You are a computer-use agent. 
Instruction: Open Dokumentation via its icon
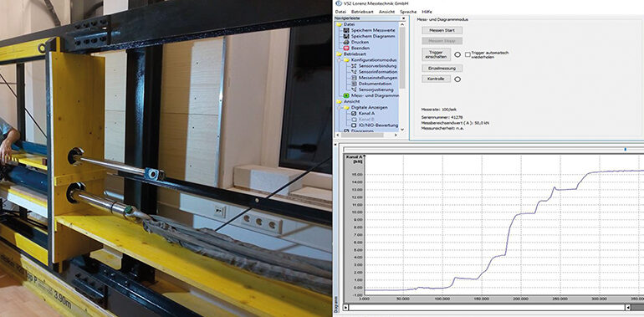(354, 84)
